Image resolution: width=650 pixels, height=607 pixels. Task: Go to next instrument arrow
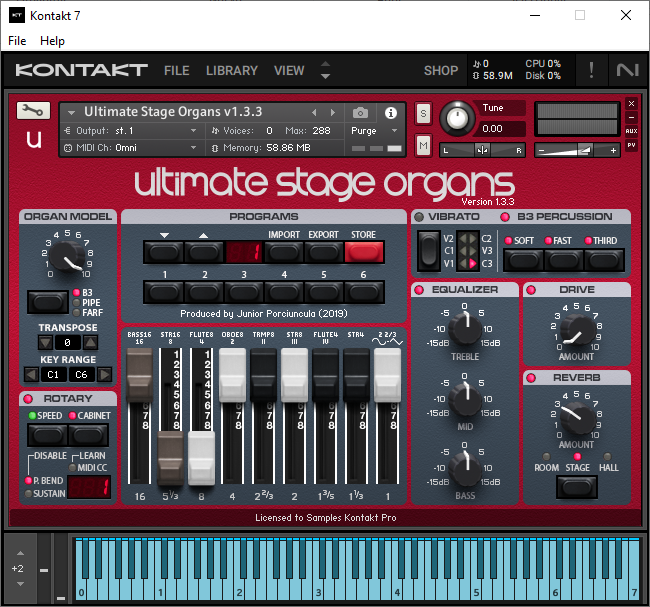pyautogui.click(x=332, y=112)
